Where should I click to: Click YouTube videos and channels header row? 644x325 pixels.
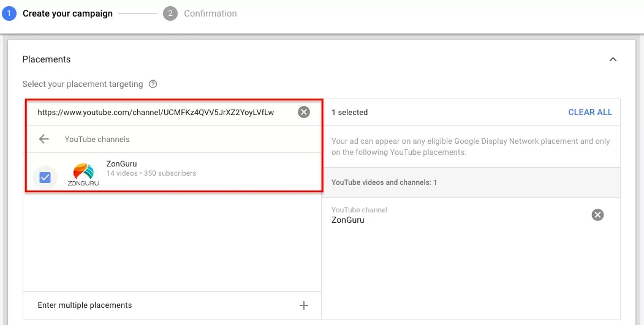[471, 182]
